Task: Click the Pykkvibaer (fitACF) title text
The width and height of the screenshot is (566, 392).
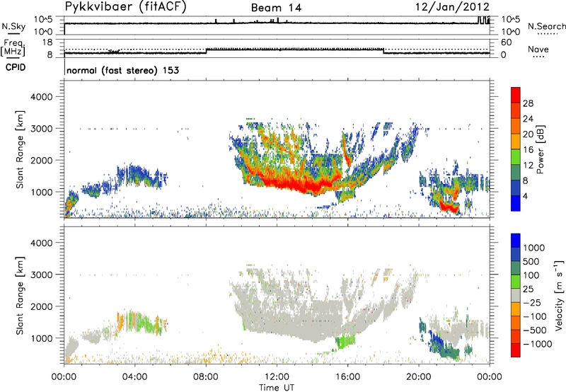Action: [126, 7]
